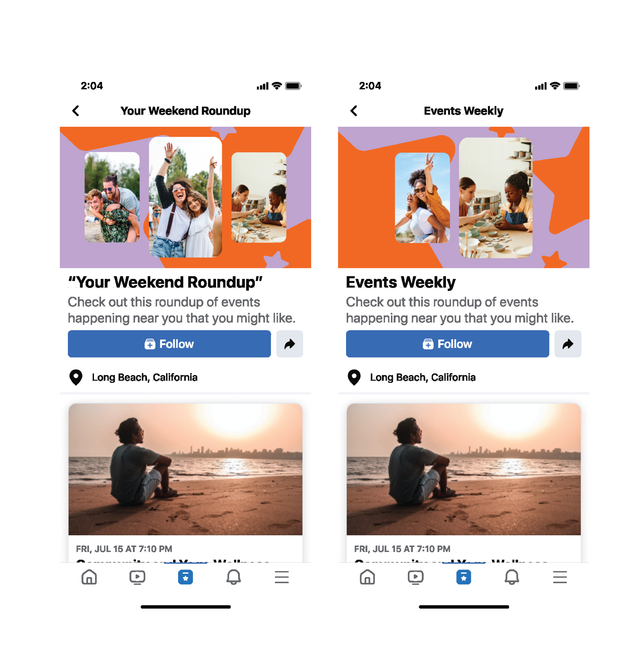
Task: Open notifications bell in left phone
Action: [234, 577]
